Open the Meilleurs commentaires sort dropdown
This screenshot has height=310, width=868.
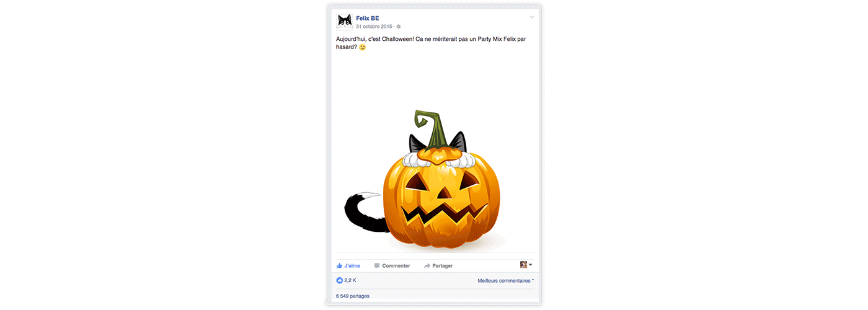click(x=505, y=281)
